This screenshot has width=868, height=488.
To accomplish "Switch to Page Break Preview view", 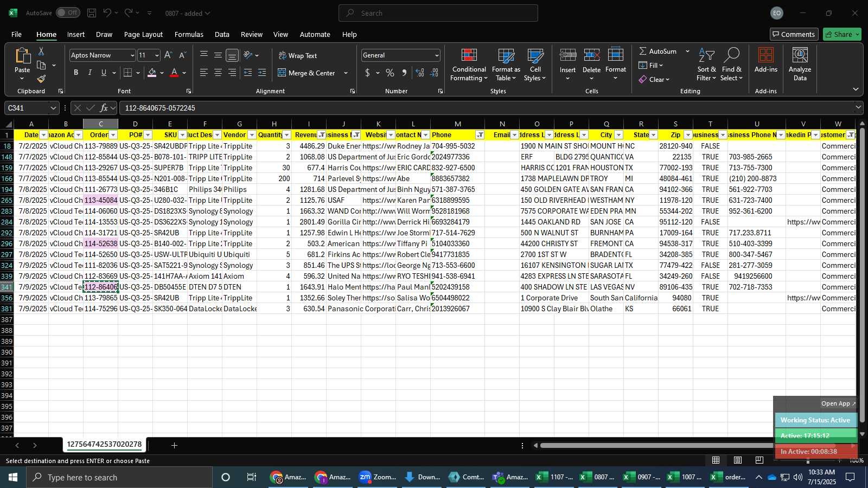I will click(759, 460).
